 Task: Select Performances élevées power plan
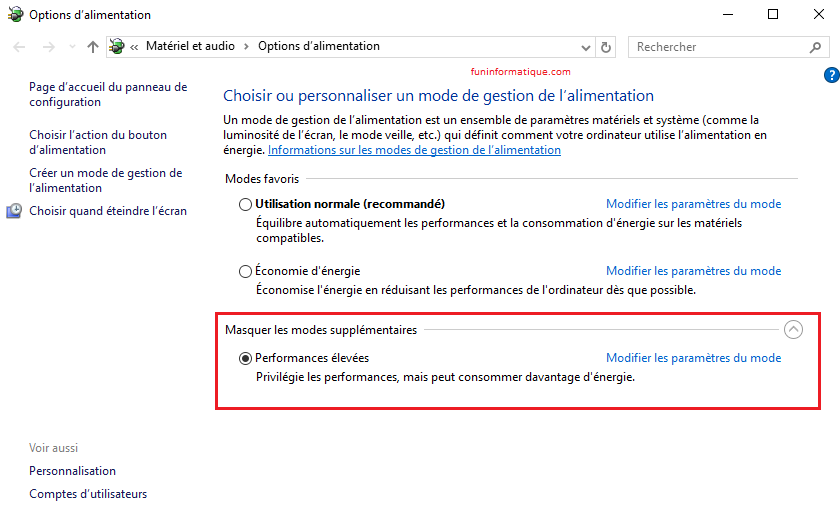[x=246, y=358]
